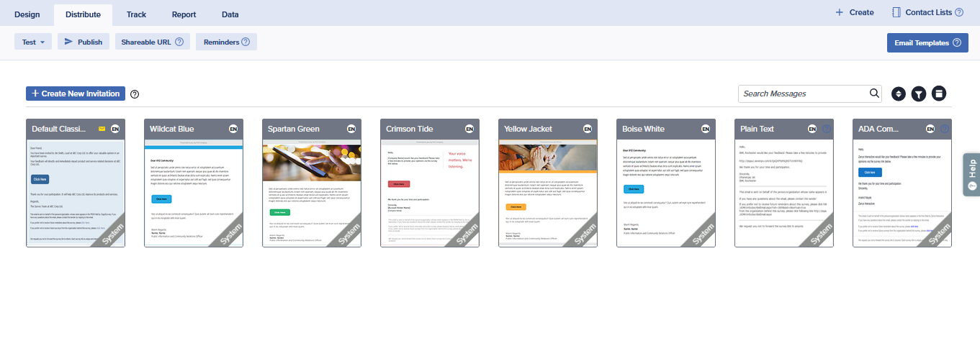The width and height of the screenshot is (980, 351).
Task: Select the Crimson Tide template thumbnail
Action: point(430,193)
